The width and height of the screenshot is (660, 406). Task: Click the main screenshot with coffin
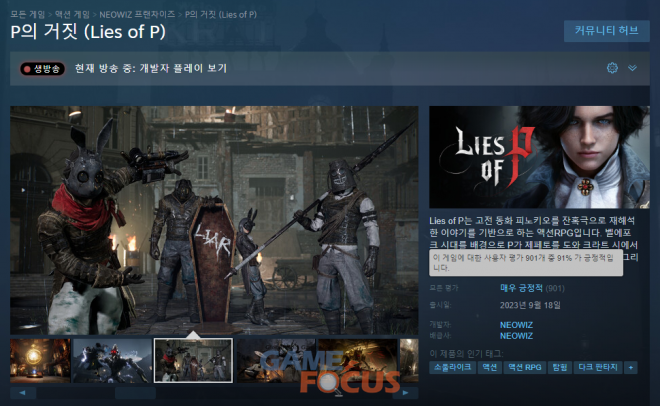point(214,220)
